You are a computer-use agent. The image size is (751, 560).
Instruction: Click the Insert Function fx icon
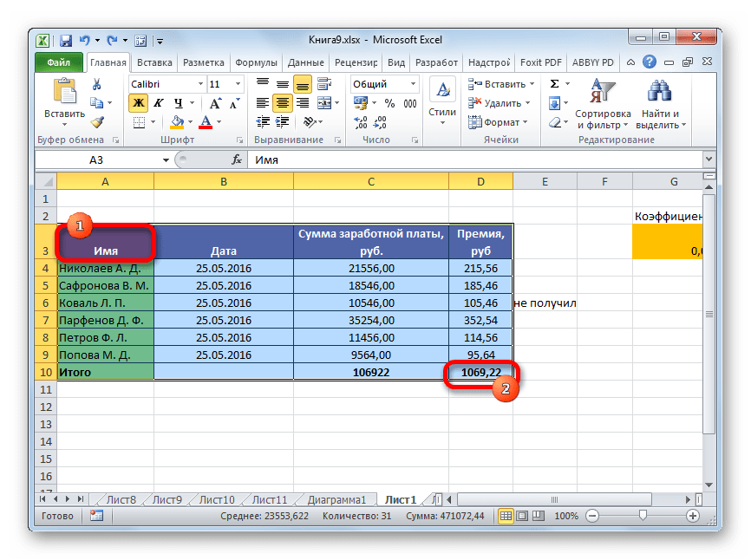(x=236, y=160)
